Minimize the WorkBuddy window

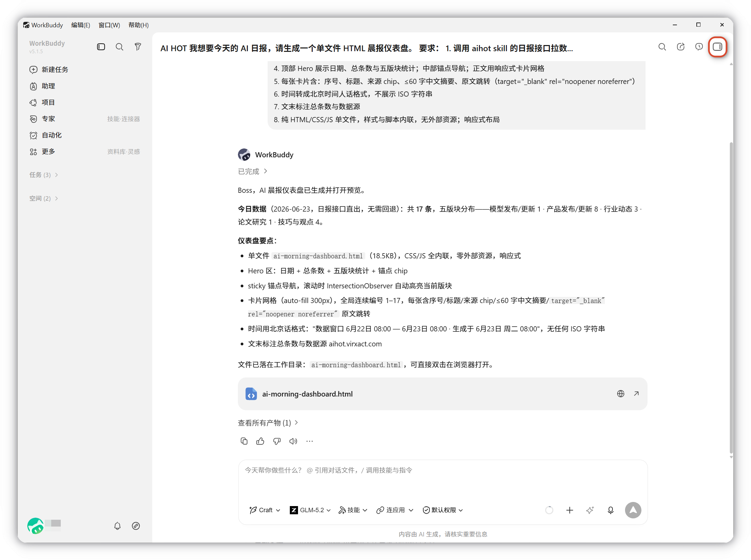[675, 25]
